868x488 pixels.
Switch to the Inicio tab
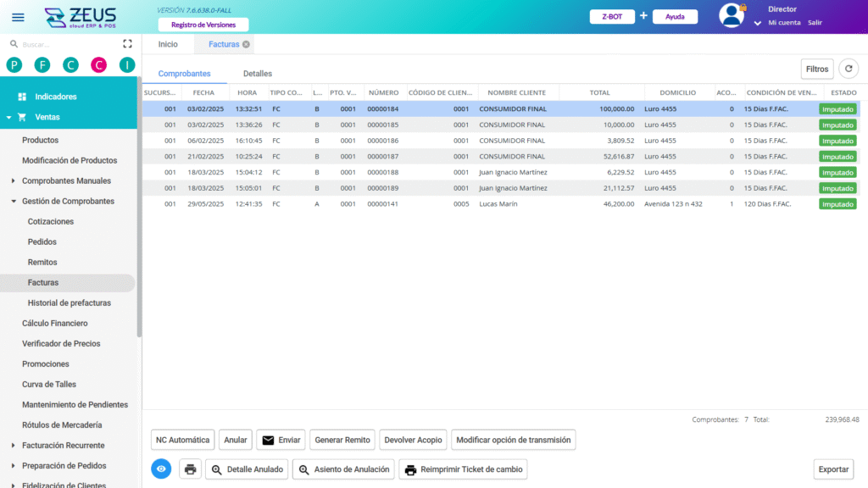168,44
